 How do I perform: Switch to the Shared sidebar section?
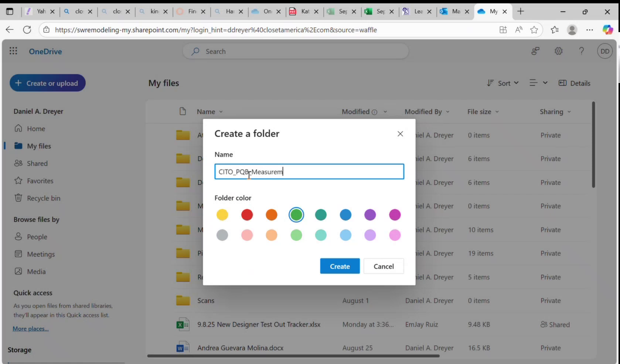pyautogui.click(x=37, y=163)
